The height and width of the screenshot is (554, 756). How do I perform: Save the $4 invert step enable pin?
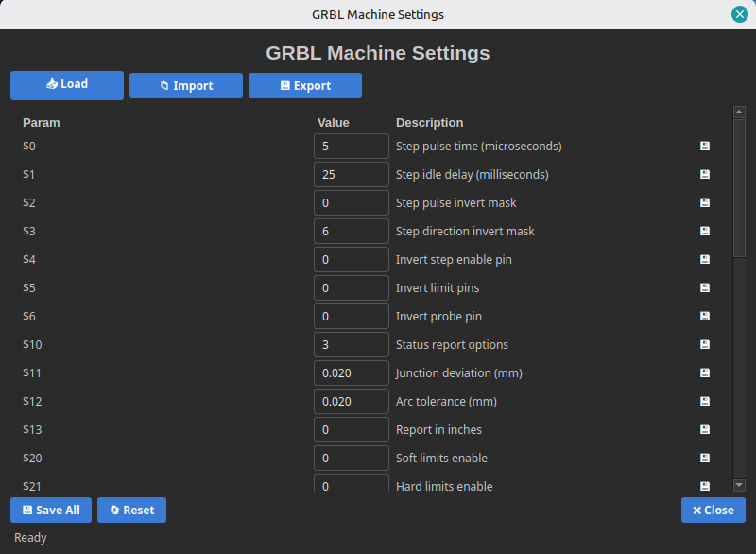[x=704, y=259]
